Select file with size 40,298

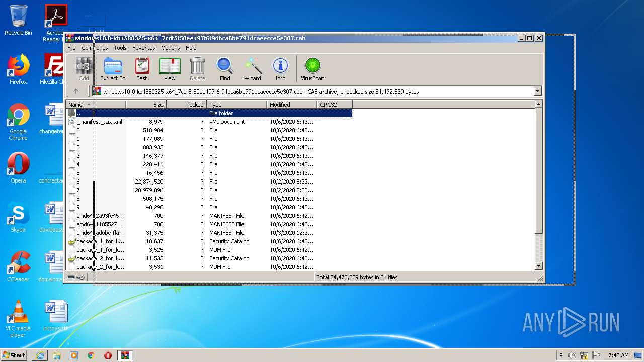point(209,207)
